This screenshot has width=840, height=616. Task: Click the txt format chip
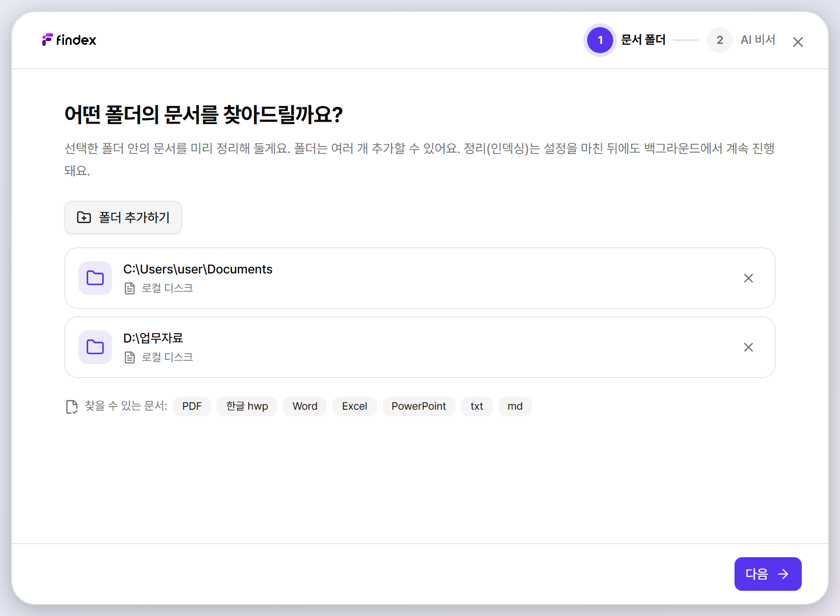pos(477,406)
